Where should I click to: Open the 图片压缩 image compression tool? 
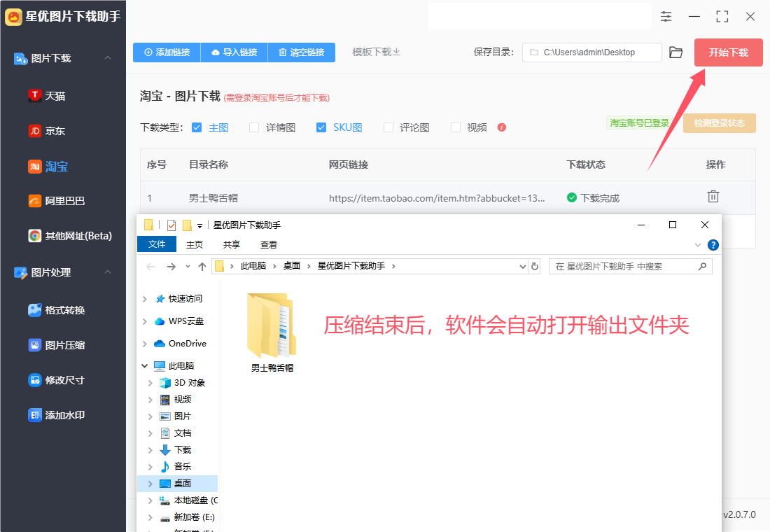[57, 345]
